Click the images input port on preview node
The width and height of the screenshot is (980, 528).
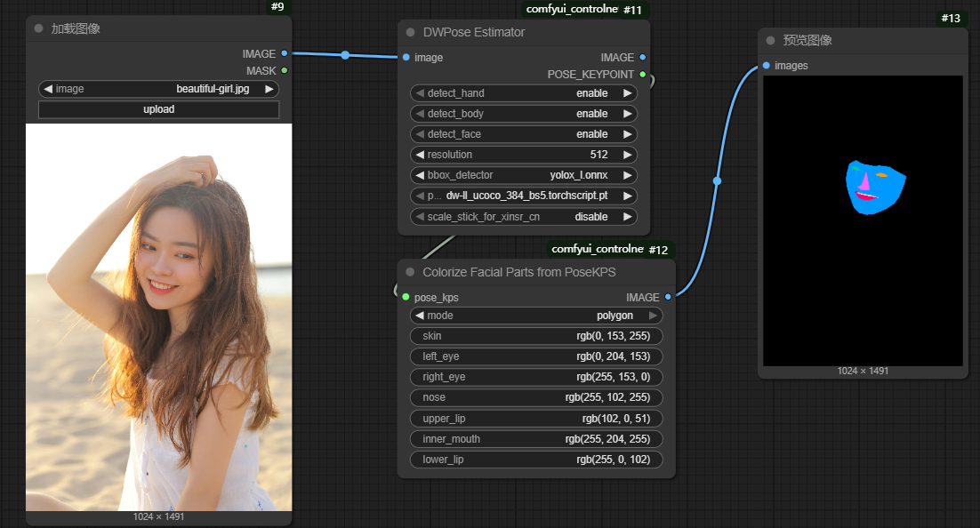click(x=767, y=66)
